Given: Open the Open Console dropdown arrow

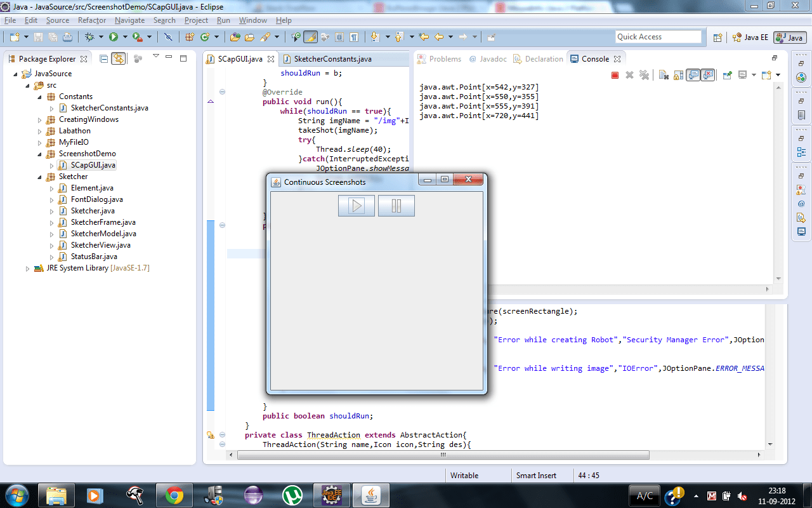Looking at the screenshot, I should 778,75.
